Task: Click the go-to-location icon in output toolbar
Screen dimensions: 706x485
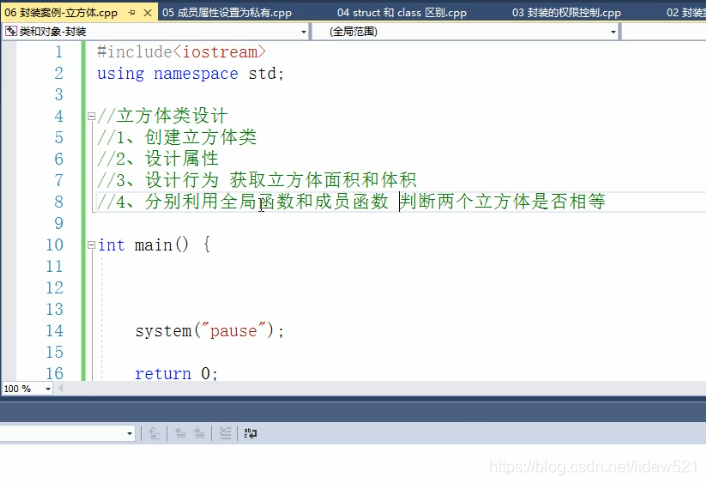Action: (154, 433)
